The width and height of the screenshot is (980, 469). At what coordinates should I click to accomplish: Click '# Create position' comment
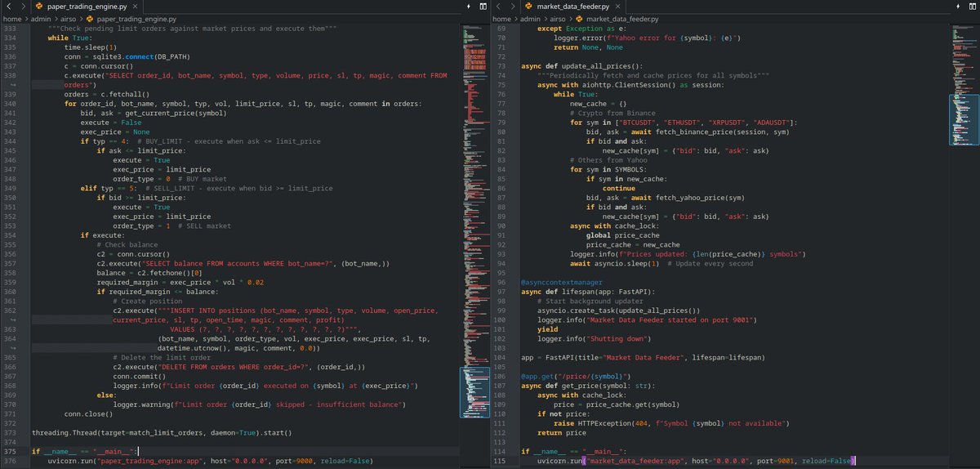click(x=146, y=301)
